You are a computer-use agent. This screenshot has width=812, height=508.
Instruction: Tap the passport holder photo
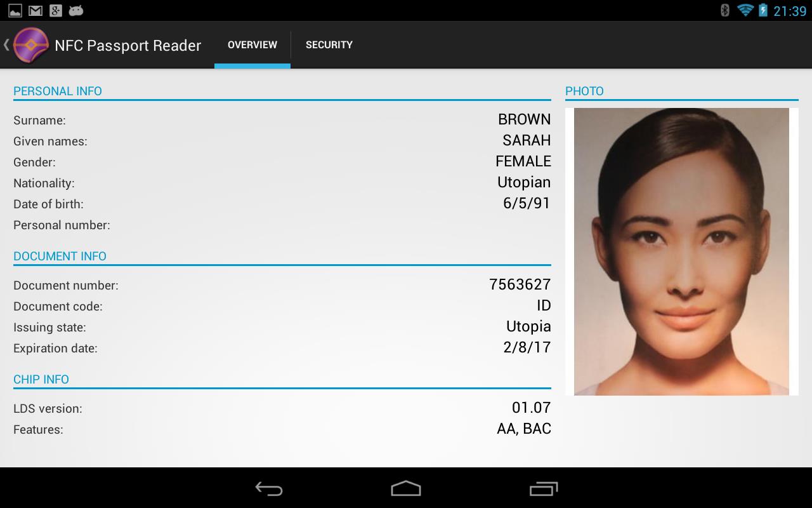[x=681, y=251]
